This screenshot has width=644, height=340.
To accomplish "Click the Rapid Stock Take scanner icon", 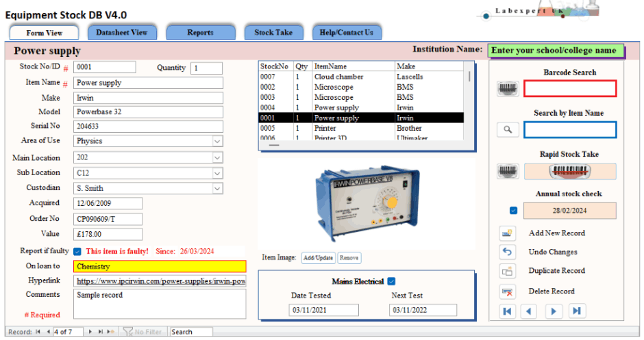I will (508, 171).
